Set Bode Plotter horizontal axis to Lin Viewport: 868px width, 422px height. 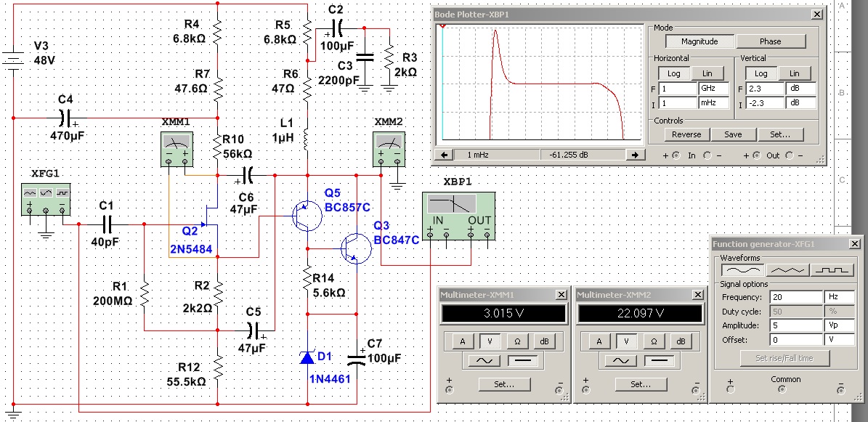[707, 73]
